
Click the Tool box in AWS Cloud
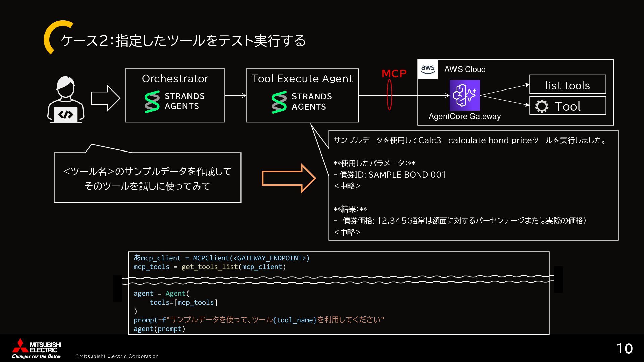[568, 106]
